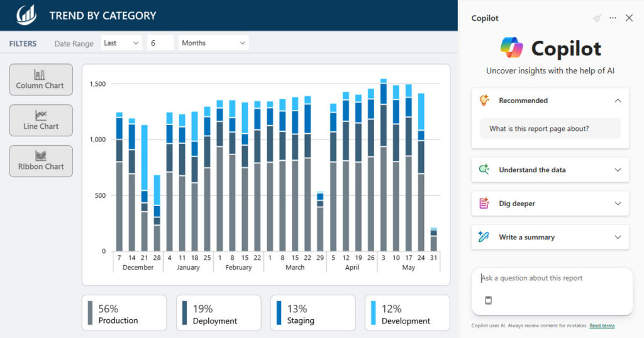This screenshot has height=338, width=644.
Task: Click the colorful Copilot logo
Action: (x=511, y=48)
